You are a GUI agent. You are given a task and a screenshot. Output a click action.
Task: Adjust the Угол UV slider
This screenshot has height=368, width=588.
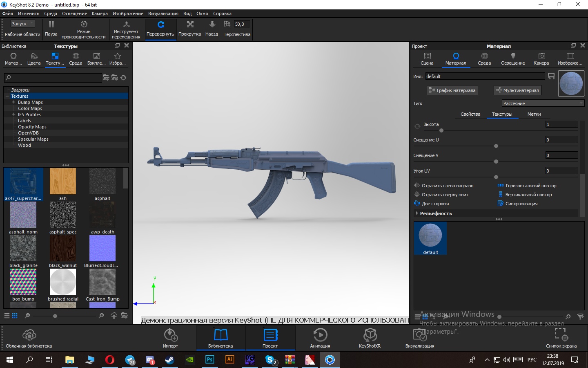(x=496, y=177)
